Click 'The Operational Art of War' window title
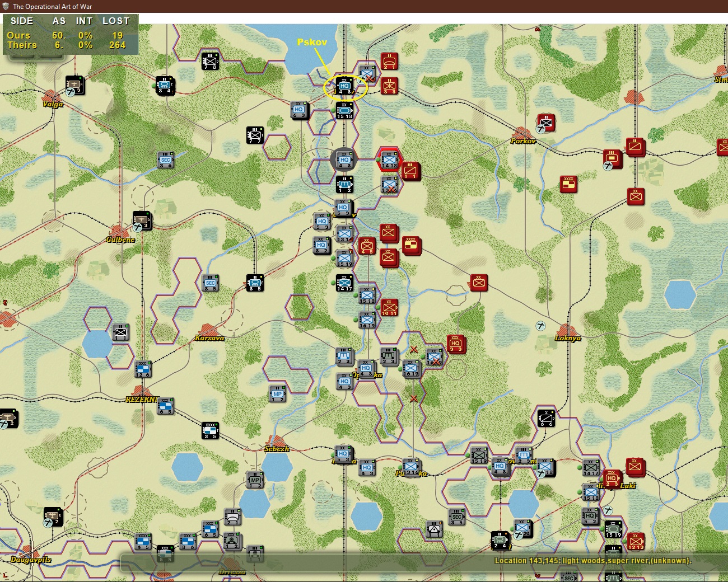Viewport: 728px width, 582px height. click(53, 6)
